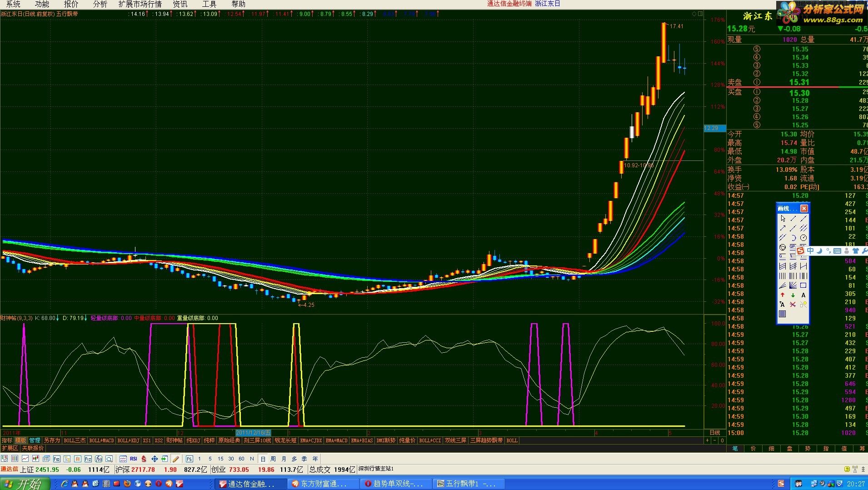Click the minus zoom-out button

pyautogui.click(x=714, y=440)
